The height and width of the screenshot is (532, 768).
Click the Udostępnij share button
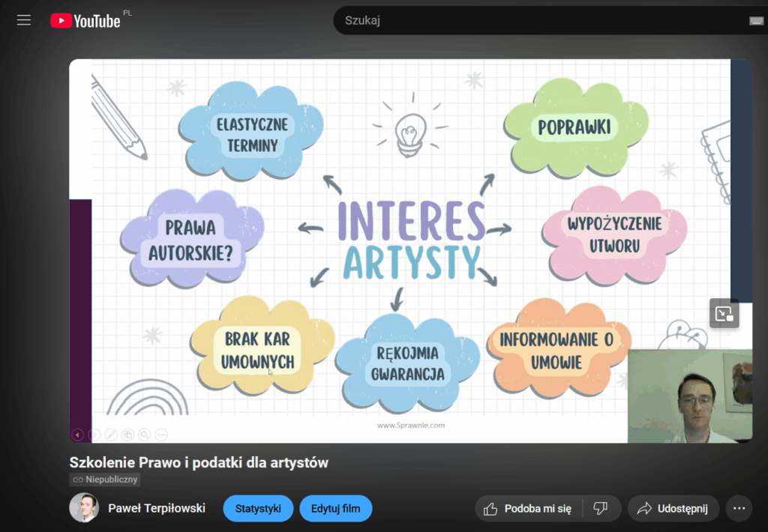[673, 509]
